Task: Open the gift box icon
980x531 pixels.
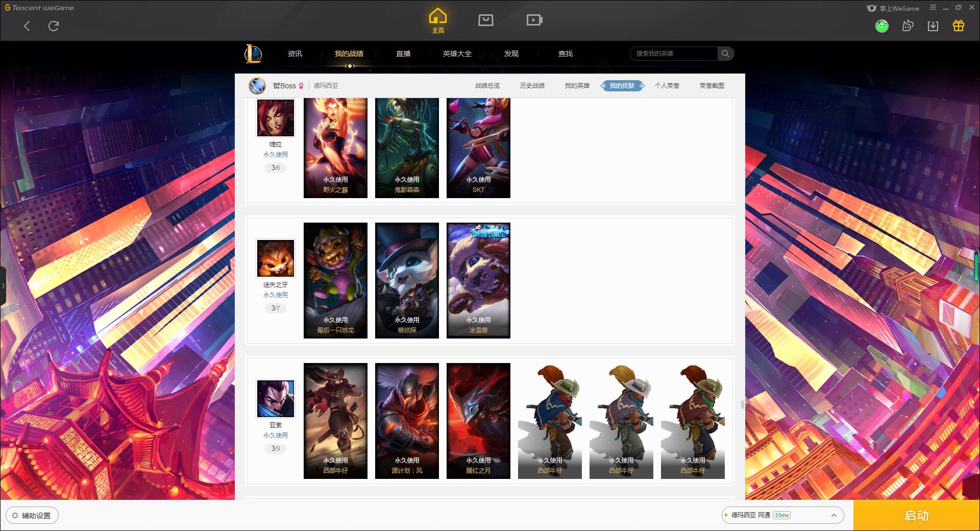Action: click(x=959, y=26)
